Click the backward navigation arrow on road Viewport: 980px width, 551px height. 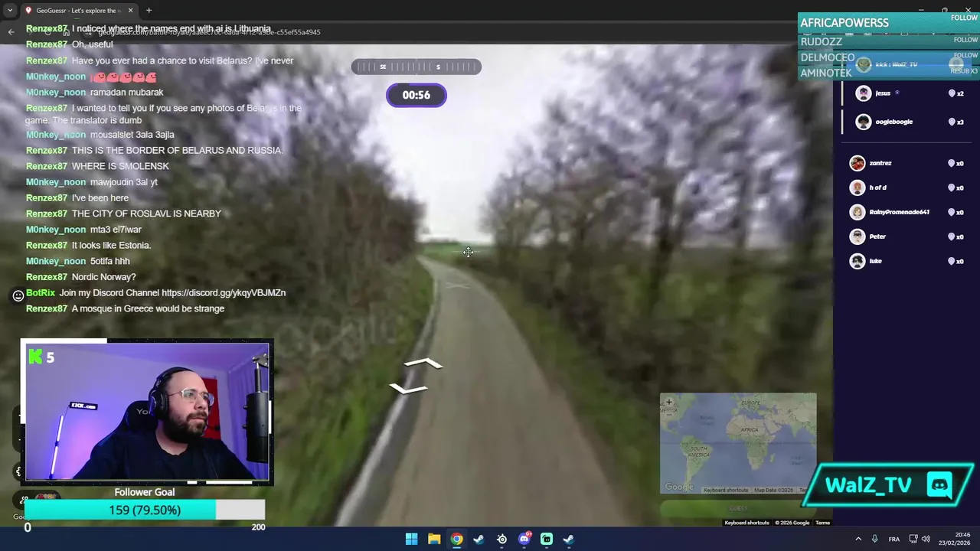tap(408, 389)
